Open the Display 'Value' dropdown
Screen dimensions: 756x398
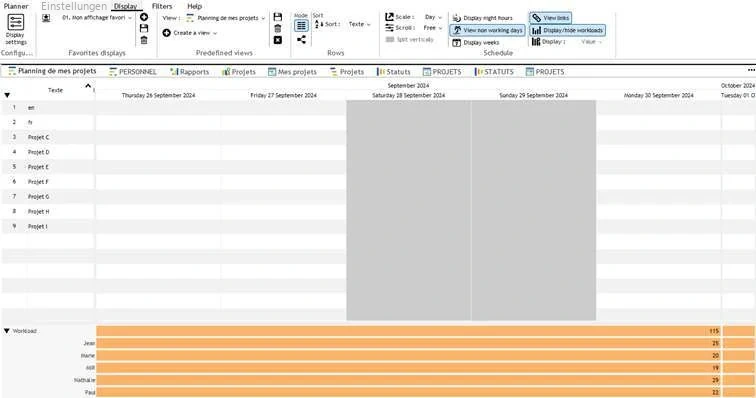click(592, 42)
